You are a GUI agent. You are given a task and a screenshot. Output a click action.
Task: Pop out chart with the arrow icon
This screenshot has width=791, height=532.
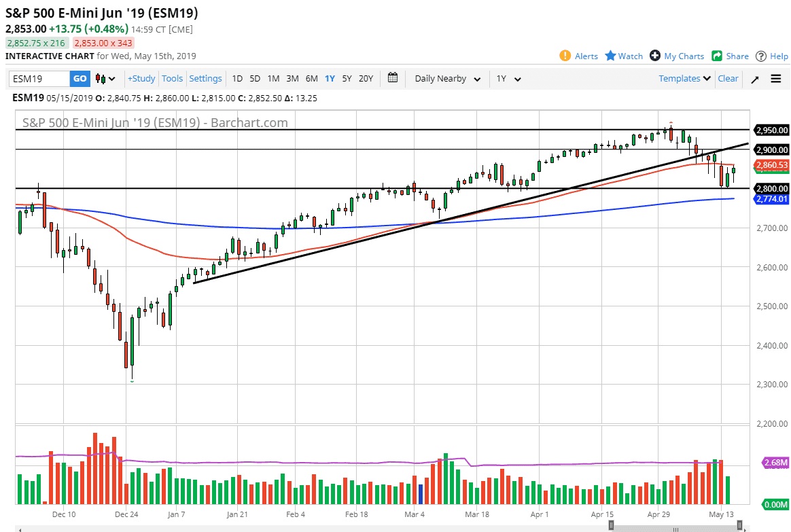(755, 78)
